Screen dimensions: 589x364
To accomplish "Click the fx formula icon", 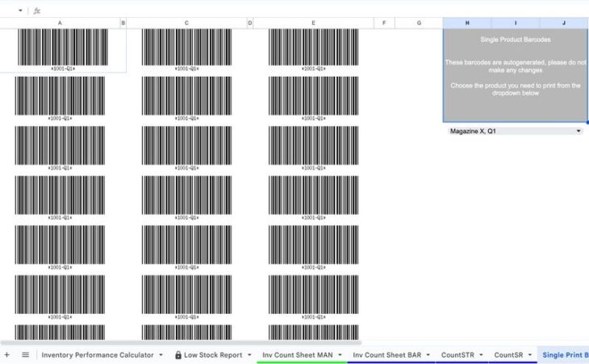I will [x=36, y=10].
